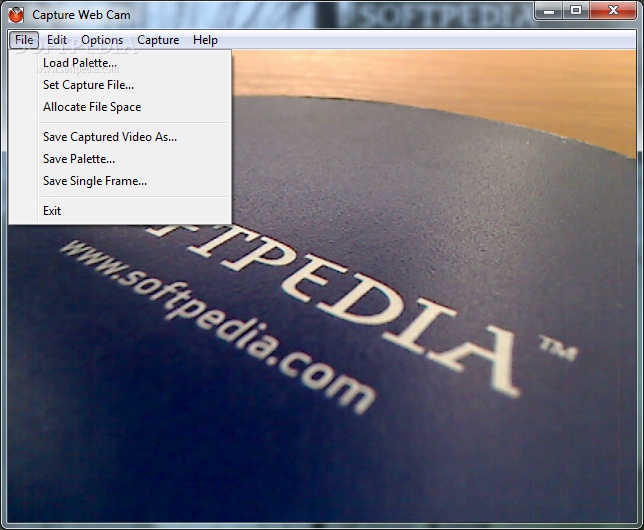Choose Save Palette... entry
The image size is (644, 530).
coord(120,159)
